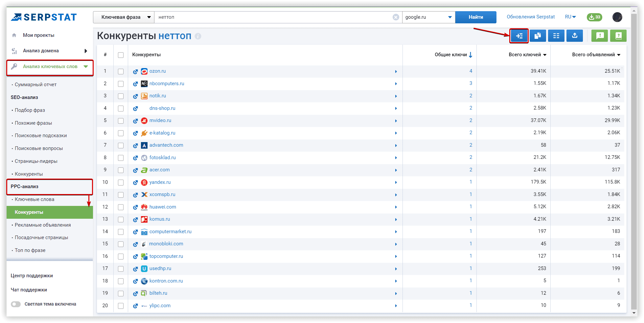Tick the select-all checkbox in the table header
Screen dimensions: 644x323
121,55
